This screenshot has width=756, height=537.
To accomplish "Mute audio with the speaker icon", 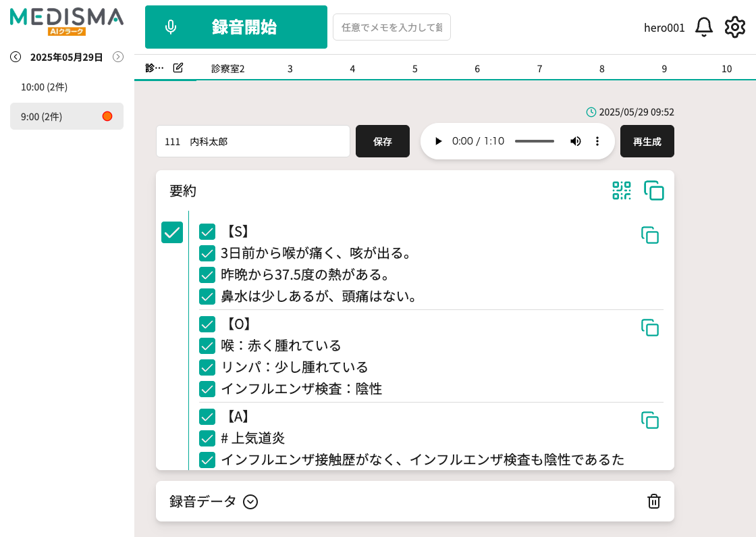I will coord(576,141).
